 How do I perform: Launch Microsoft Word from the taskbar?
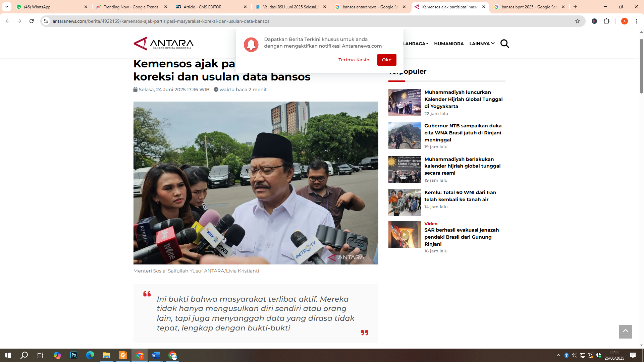pos(156,356)
